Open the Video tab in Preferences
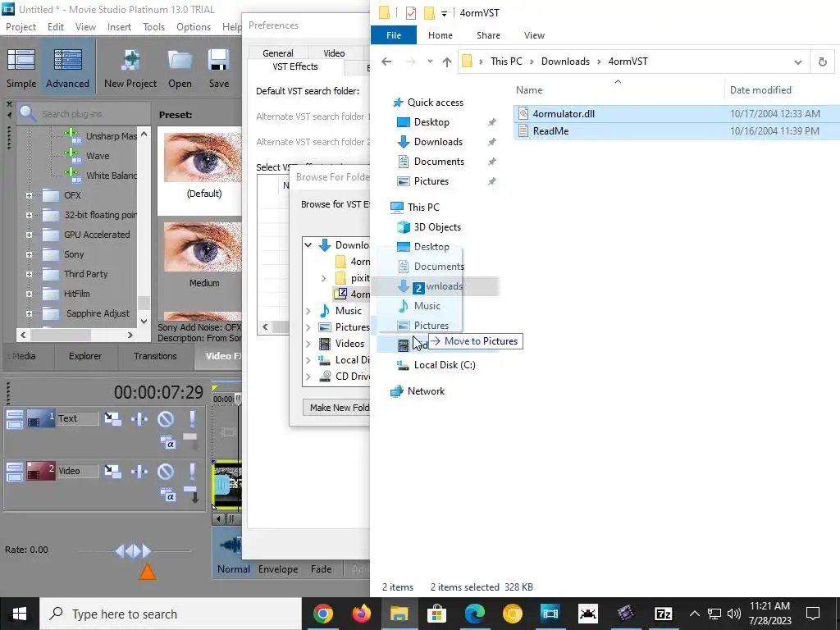Screen dimensions: 840x630 coord(335,53)
